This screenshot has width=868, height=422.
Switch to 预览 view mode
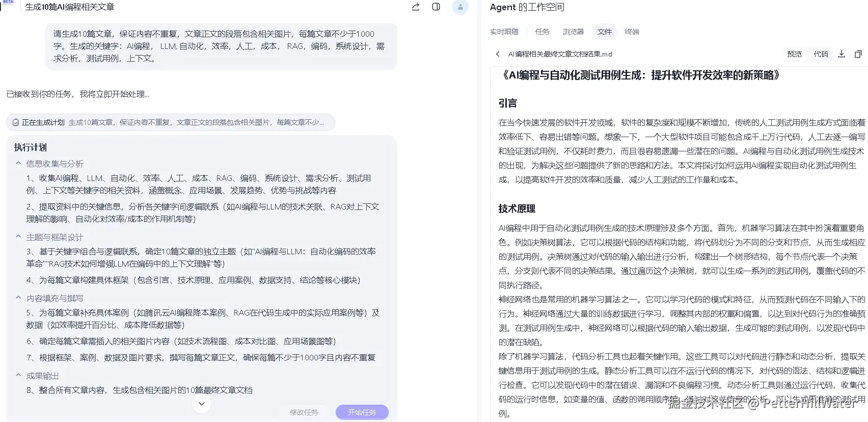click(x=794, y=54)
